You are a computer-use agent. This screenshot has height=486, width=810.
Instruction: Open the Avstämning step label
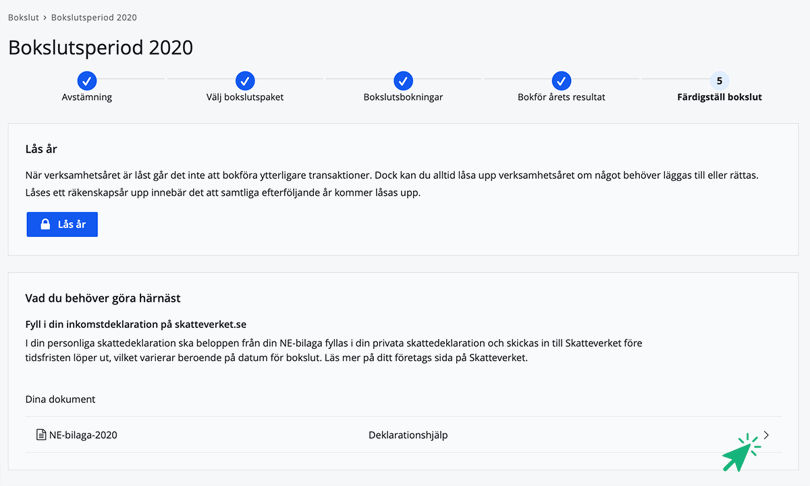87,97
